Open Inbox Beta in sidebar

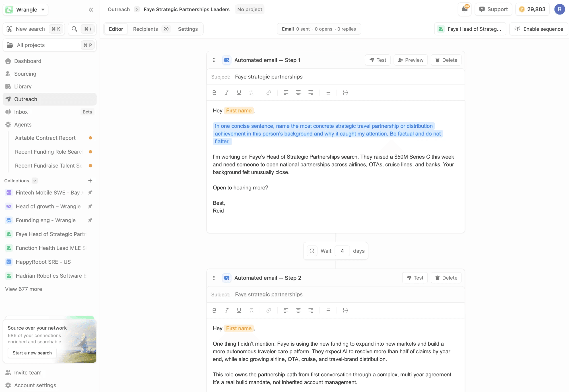coord(50,112)
